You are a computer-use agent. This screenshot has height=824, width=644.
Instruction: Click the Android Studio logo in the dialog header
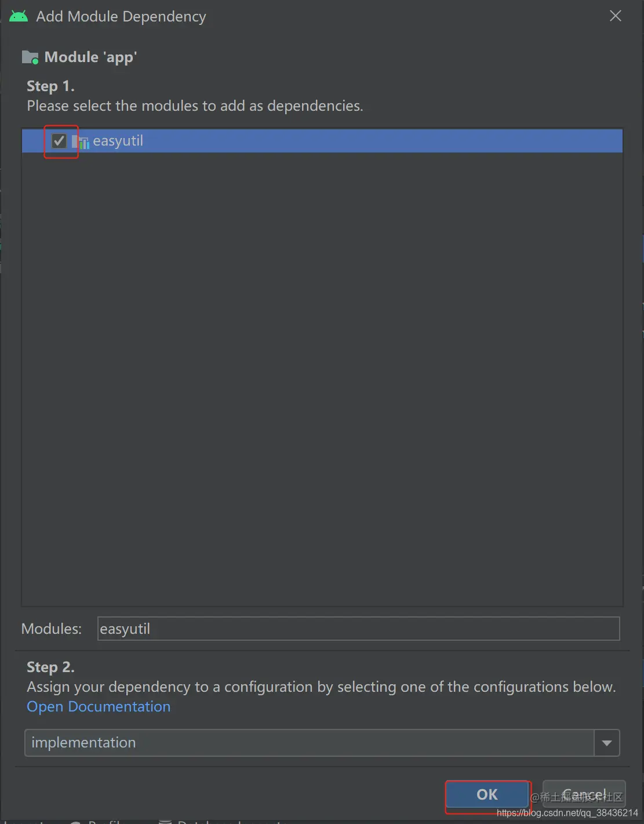tap(18, 15)
